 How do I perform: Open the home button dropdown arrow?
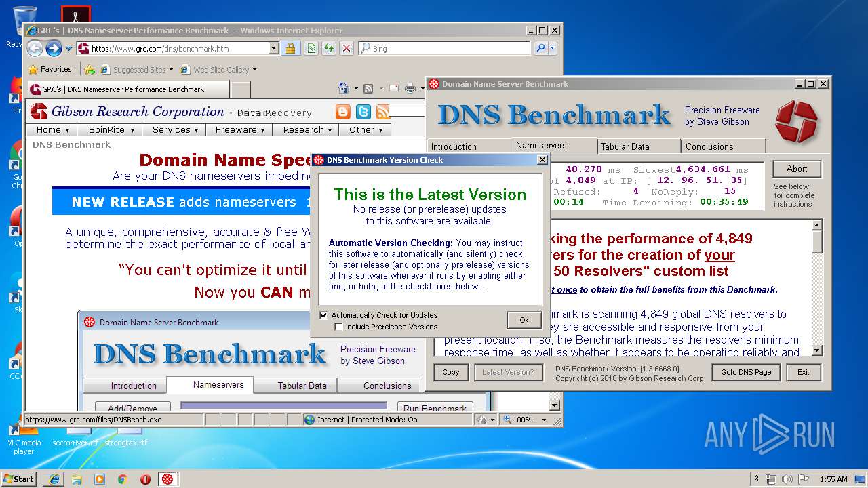click(x=355, y=88)
